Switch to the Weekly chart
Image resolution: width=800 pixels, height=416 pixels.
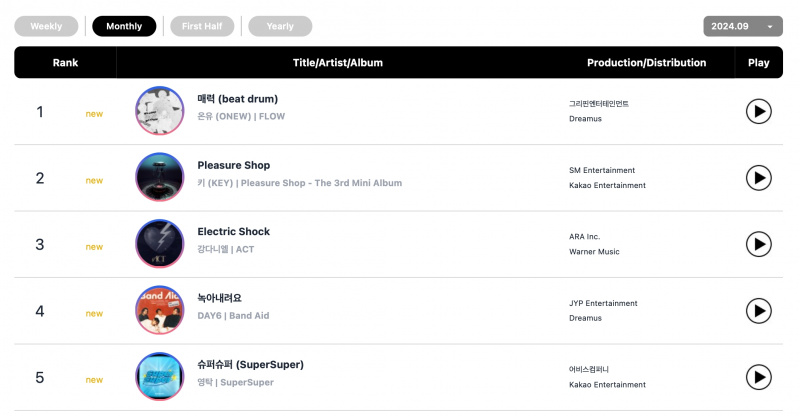click(46, 26)
